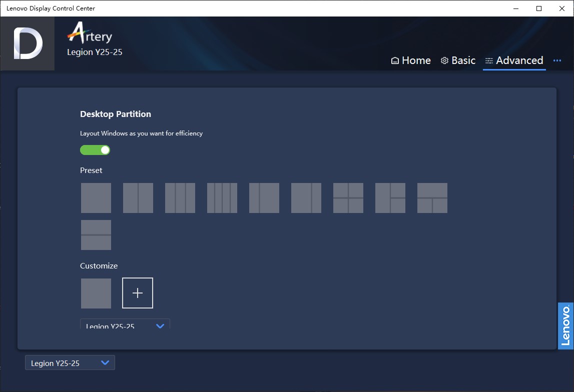Select the three columns preset layout
Image resolution: width=574 pixels, height=392 pixels.
click(x=180, y=198)
